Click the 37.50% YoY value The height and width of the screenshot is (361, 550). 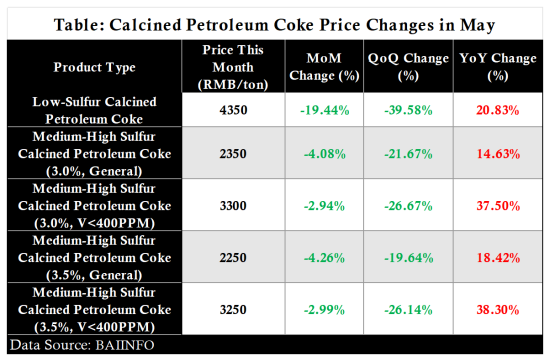498,206
